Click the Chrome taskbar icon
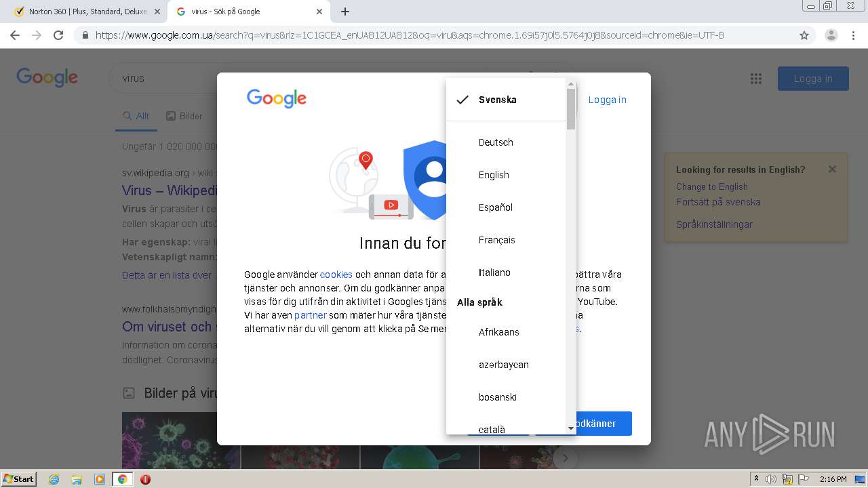This screenshot has height=488, width=868. point(122,479)
